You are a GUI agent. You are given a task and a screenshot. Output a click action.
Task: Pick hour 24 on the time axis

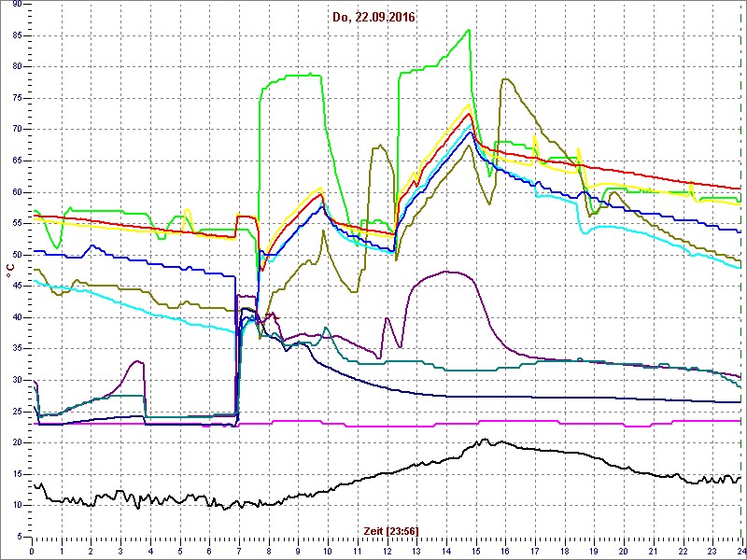click(x=740, y=550)
